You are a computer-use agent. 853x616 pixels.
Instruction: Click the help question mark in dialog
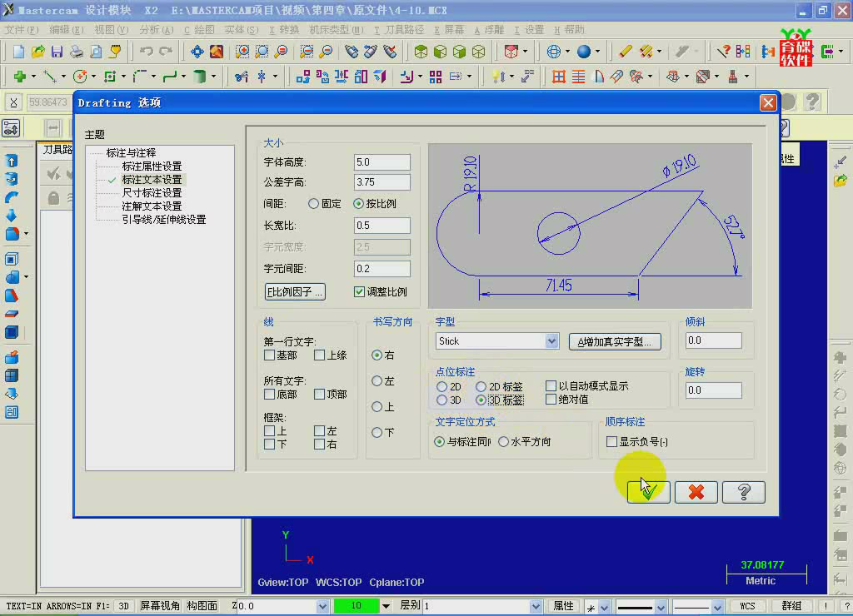click(x=744, y=492)
